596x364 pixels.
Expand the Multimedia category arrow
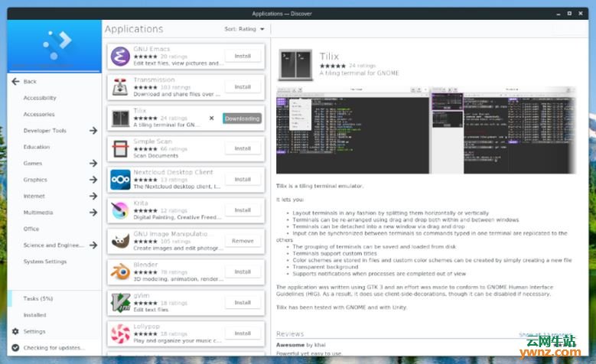[93, 212]
